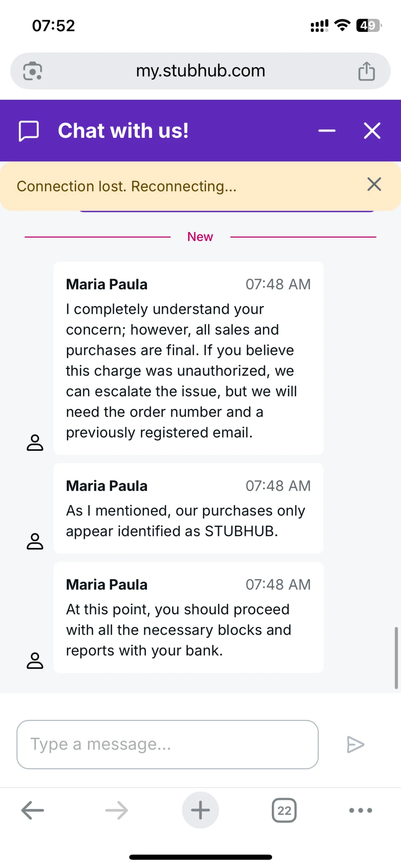The height and width of the screenshot is (868, 401).
Task: Close the Chat with us panel
Action: click(x=372, y=131)
